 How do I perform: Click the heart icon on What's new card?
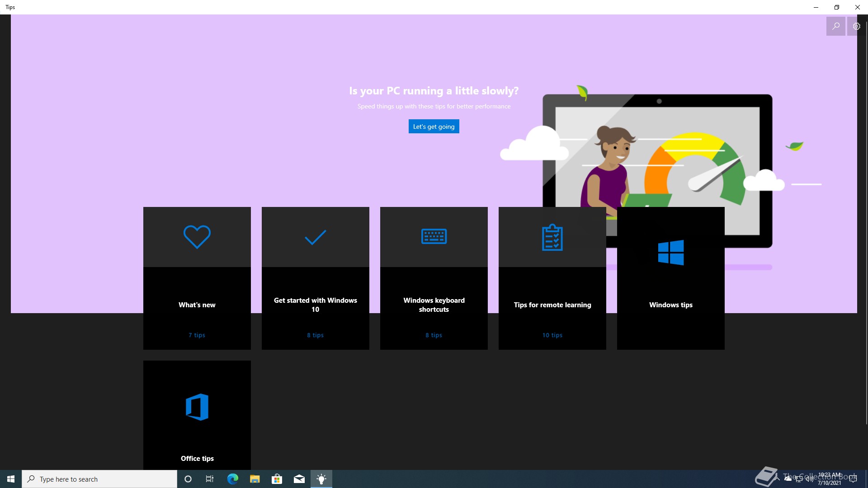click(x=197, y=237)
